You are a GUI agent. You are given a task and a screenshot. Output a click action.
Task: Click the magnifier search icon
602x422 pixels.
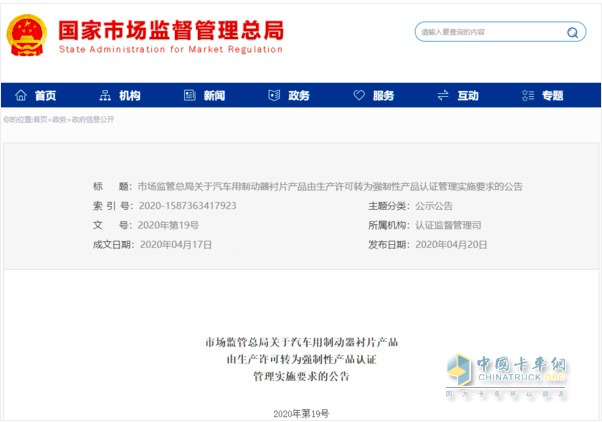(573, 32)
